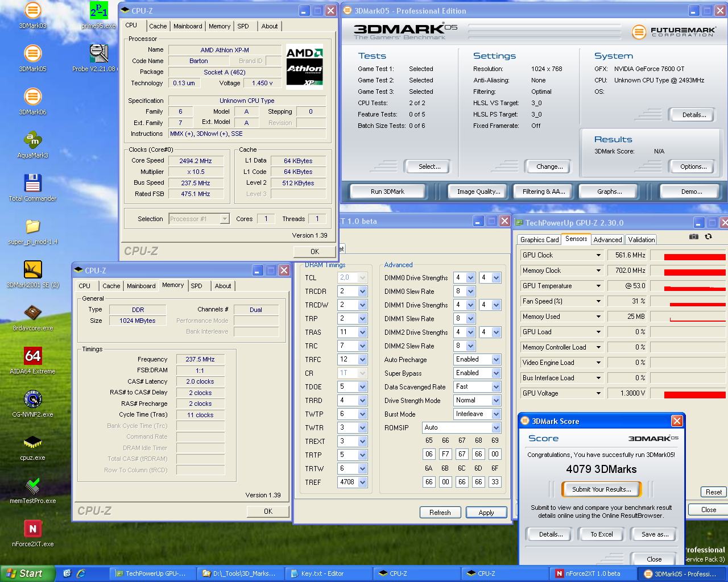Open Total Commander desktop icon

click(x=33, y=188)
